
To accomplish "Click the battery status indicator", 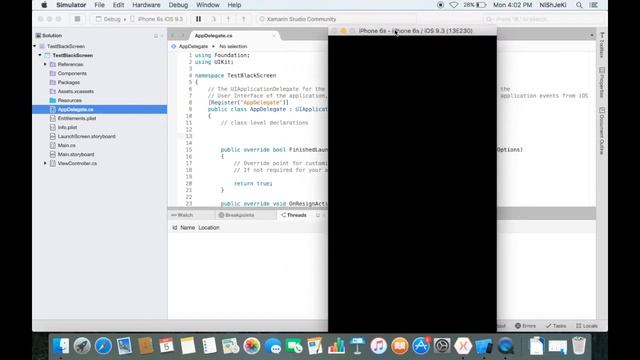I will click(x=475, y=5).
